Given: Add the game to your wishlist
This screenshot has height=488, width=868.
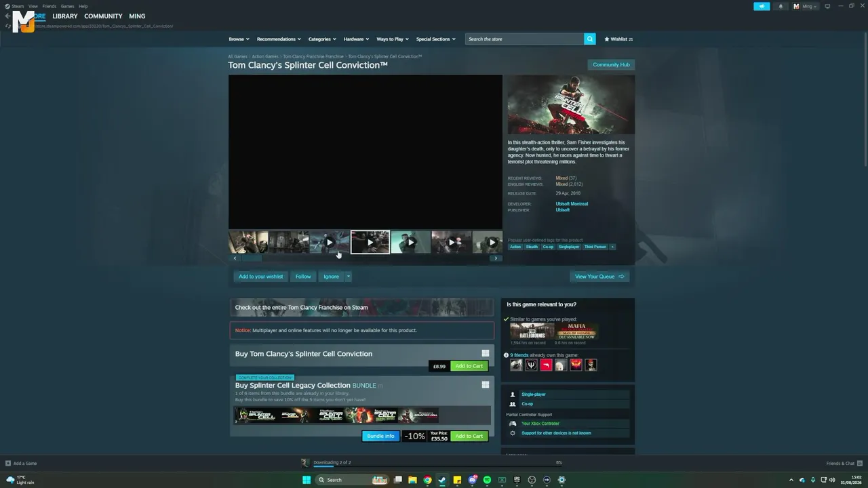Looking at the screenshot, I should coord(261,277).
